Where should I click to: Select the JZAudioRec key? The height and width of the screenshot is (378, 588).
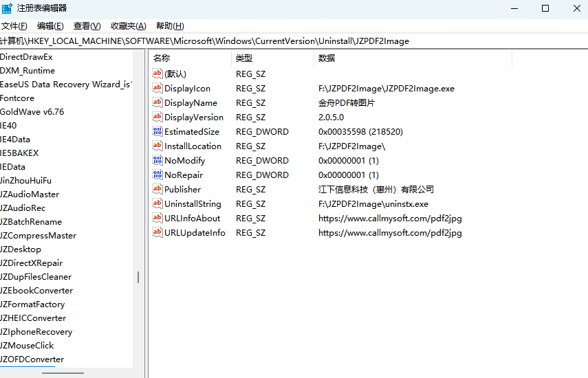coord(23,208)
